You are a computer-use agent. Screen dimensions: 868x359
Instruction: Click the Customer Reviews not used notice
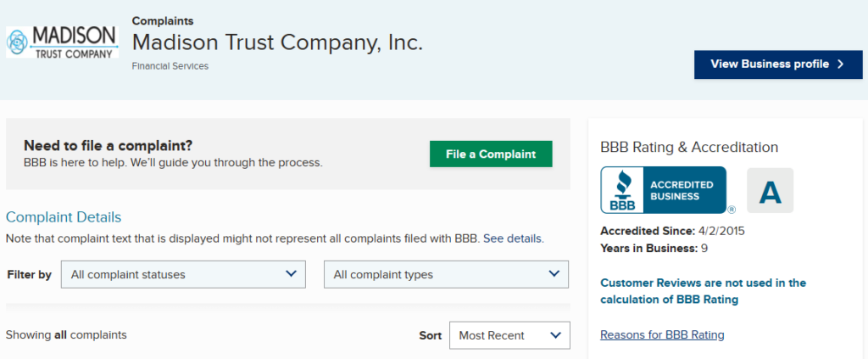coord(703,291)
